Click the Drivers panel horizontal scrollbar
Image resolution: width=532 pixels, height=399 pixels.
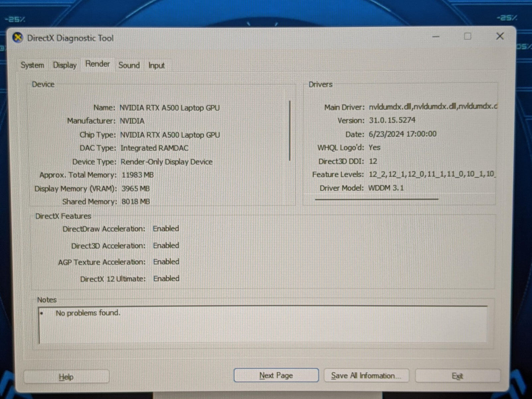[376, 199]
